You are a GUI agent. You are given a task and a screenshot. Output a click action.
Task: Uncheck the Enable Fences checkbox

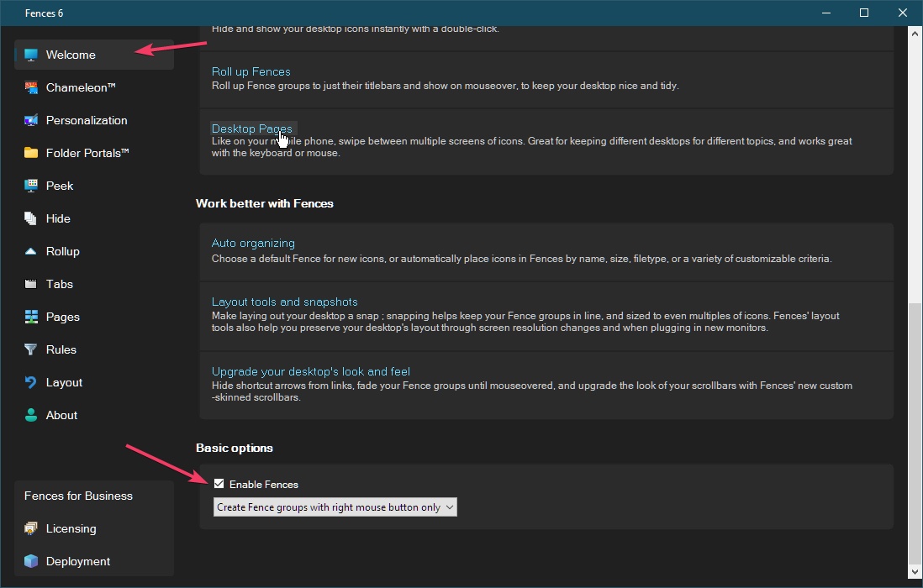(219, 484)
